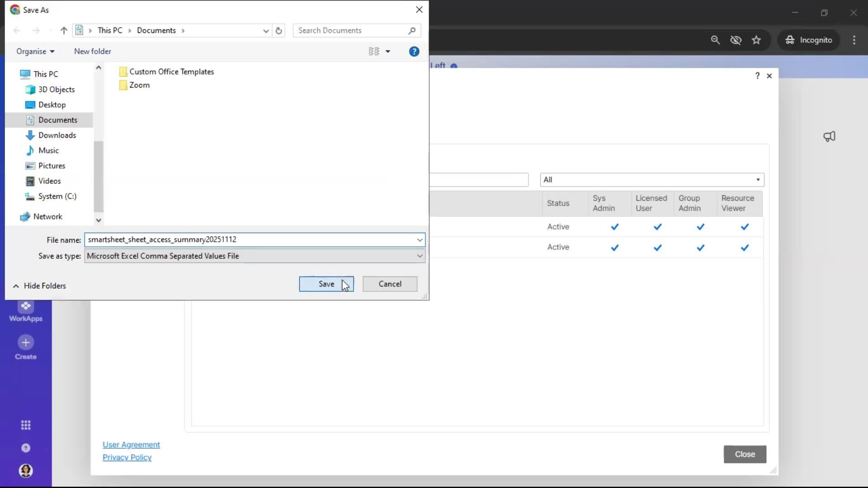868x488 pixels.
Task: Click the Create plus icon in the sidebar
Action: [26, 343]
